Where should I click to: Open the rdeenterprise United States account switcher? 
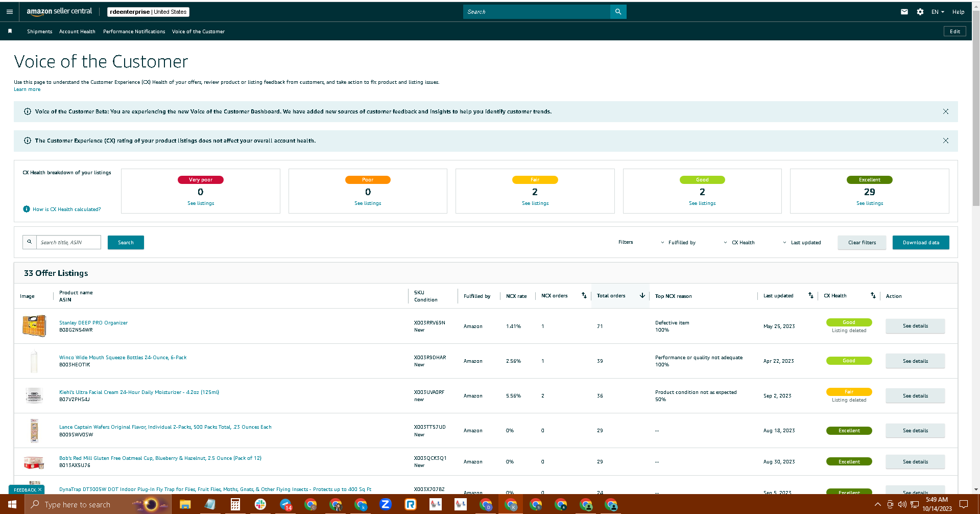(x=148, y=12)
